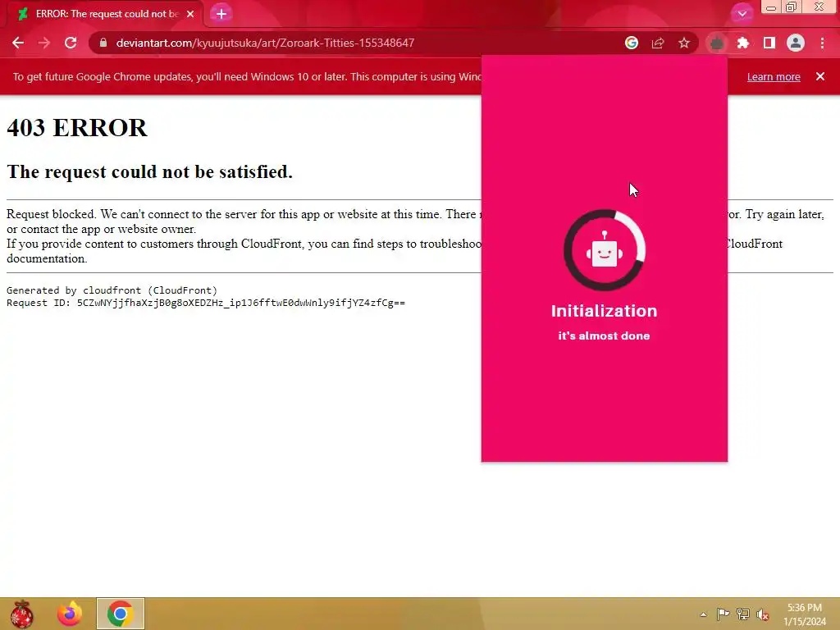Click the "it's almost done" text
The image size is (840, 630).
pyautogui.click(x=605, y=336)
